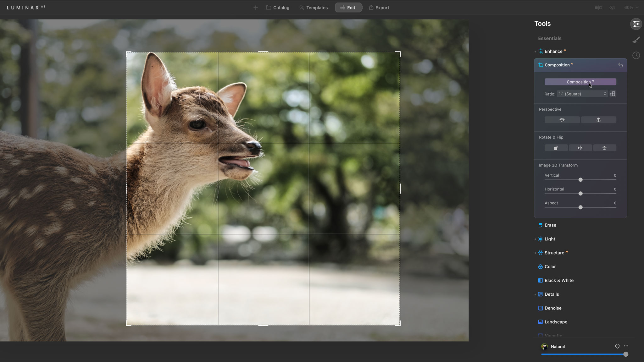Open the Tools sliders panel icon
The width and height of the screenshot is (644, 362).
[x=636, y=24]
